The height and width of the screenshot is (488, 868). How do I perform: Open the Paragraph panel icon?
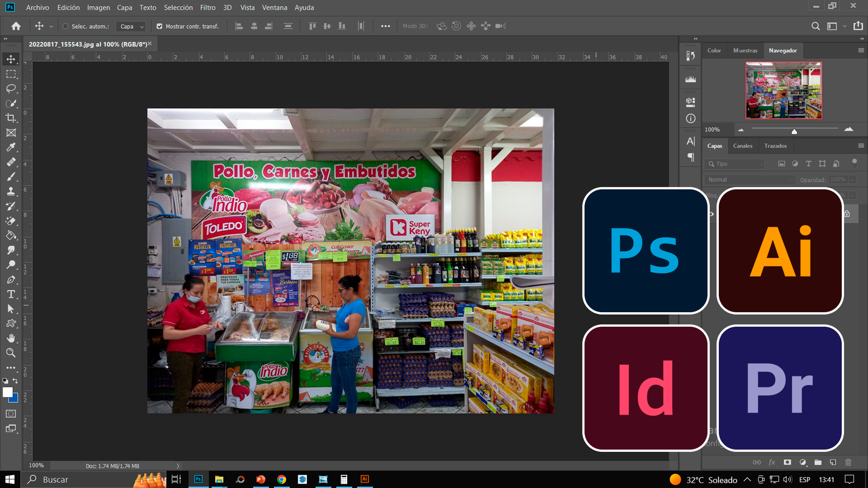[x=691, y=157]
